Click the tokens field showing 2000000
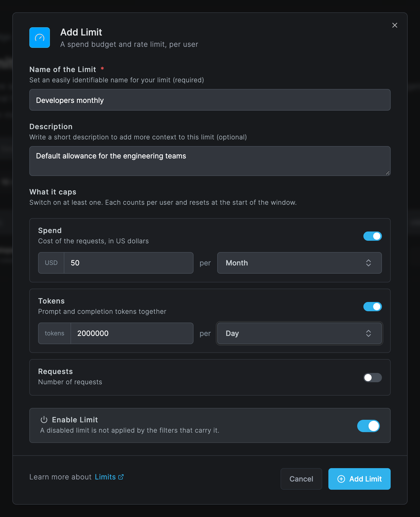Viewport: 420px width, 517px height. click(x=132, y=333)
